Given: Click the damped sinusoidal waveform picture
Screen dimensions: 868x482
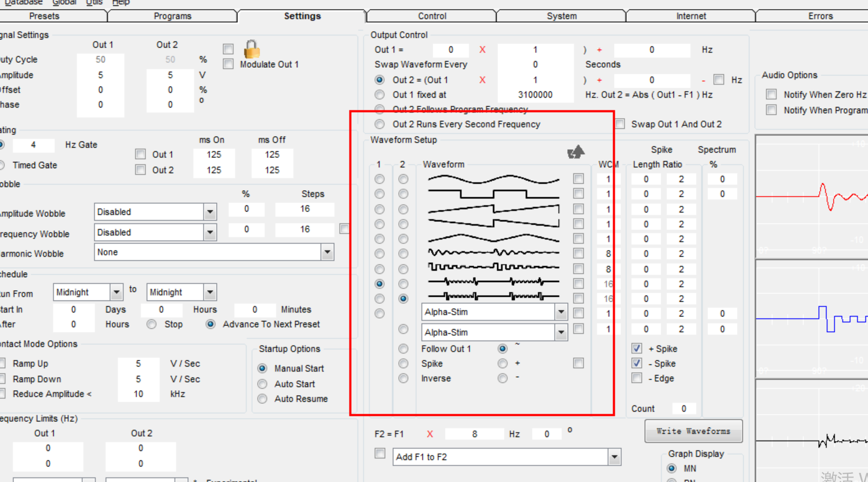Looking at the screenshot, I should (x=493, y=254).
